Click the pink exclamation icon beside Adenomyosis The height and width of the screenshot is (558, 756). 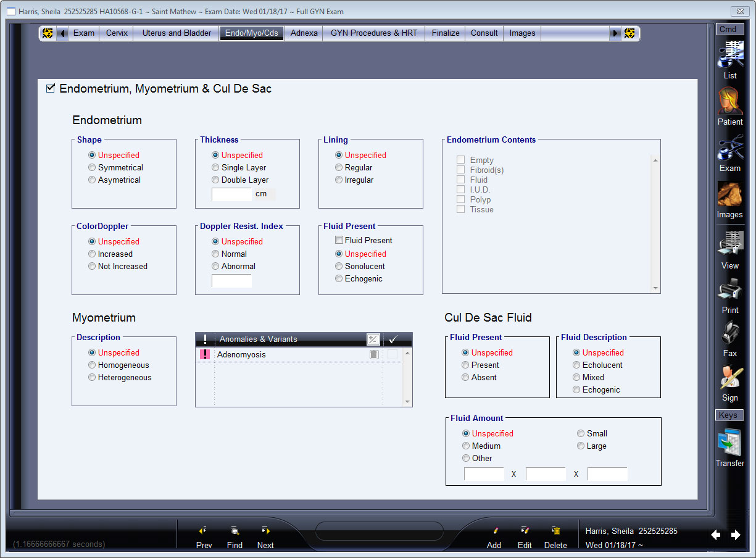click(205, 354)
